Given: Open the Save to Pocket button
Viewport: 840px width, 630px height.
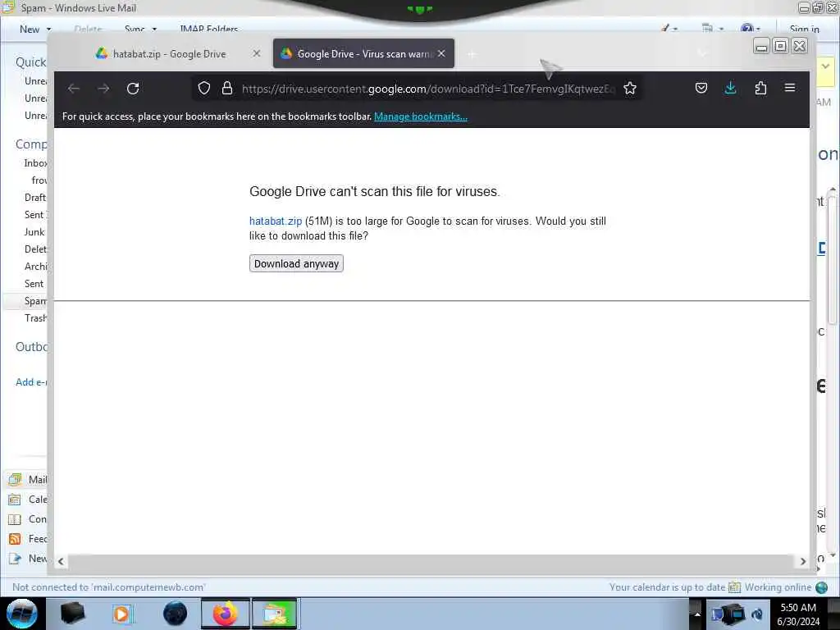Looking at the screenshot, I should tap(701, 89).
